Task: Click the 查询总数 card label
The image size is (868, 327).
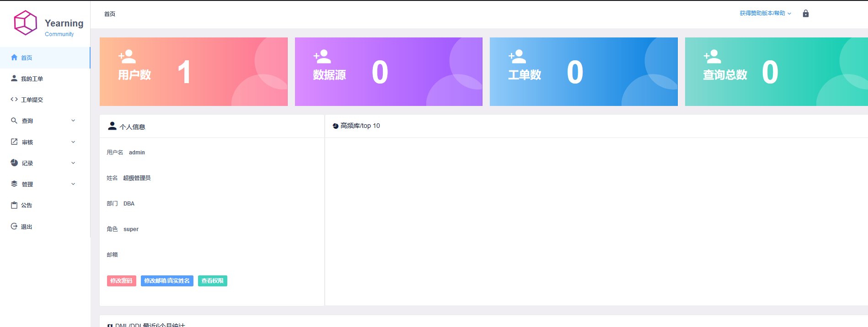Action: pyautogui.click(x=725, y=75)
